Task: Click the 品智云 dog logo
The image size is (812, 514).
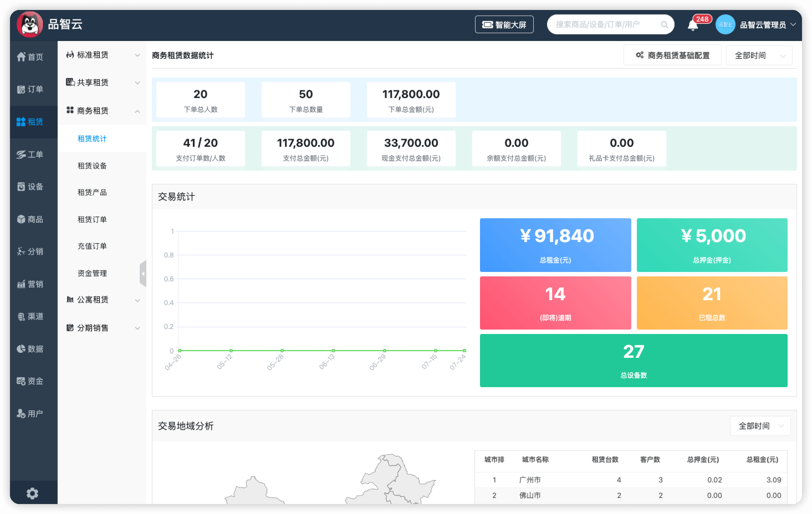Action: (x=30, y=24)
